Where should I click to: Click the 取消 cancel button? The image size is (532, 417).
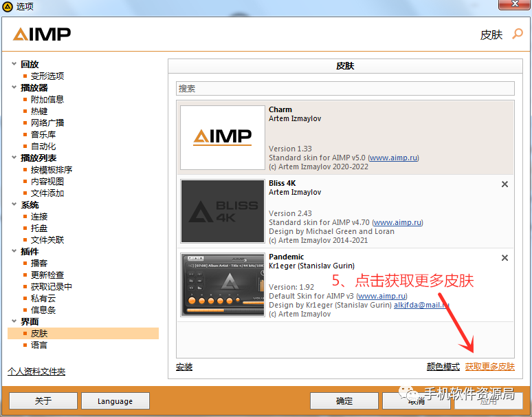(417, 401)
